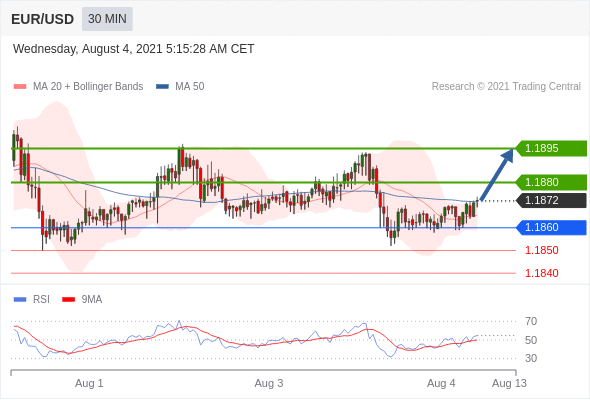590x400 pixels.
Task: Click the blue 1.1860 pivot tag
Action: [551, 227]
